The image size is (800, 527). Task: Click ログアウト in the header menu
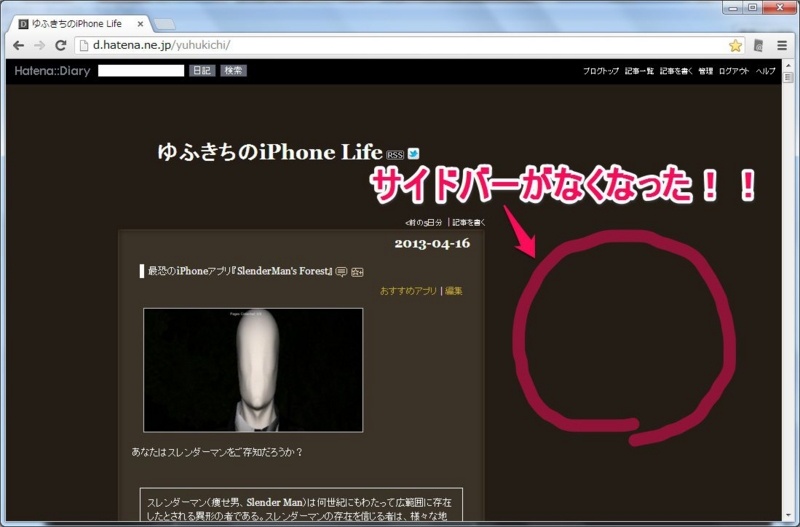(x=734, y=71)
